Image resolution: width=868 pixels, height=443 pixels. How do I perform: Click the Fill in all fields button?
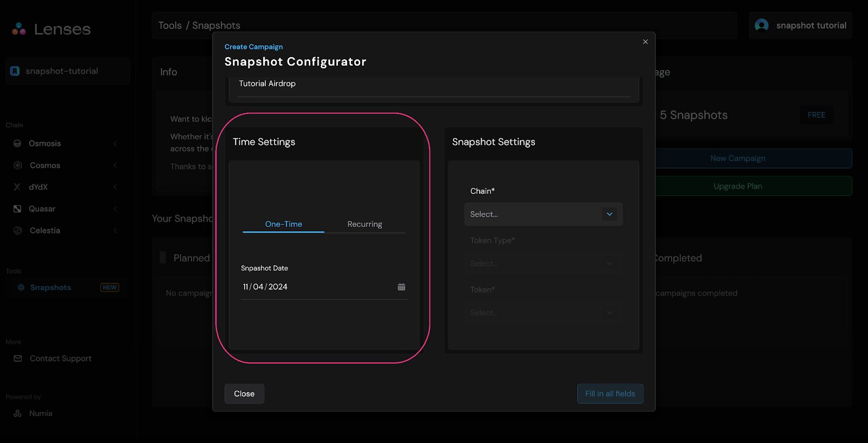coord(610,394)
